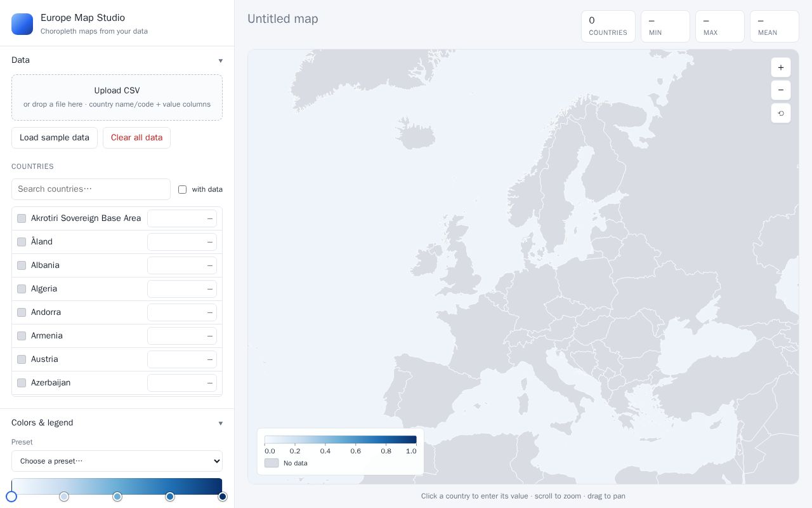Select the leftmost white gradient stop handle

pyautogui.click(x=11, y=497)
